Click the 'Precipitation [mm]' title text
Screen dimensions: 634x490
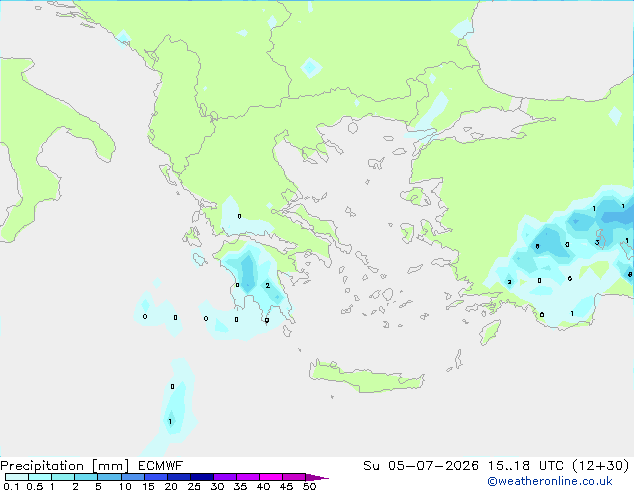pos(65,466)
